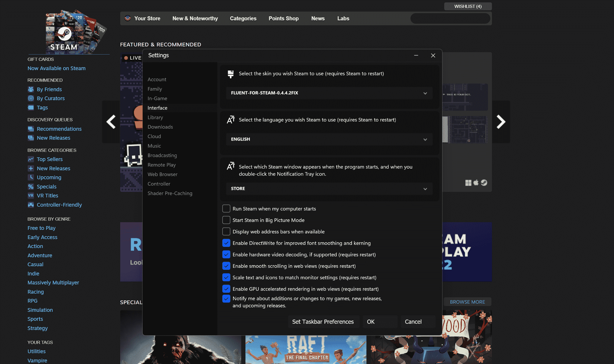Open Labs tab in store nav

[x=343, y=18]
